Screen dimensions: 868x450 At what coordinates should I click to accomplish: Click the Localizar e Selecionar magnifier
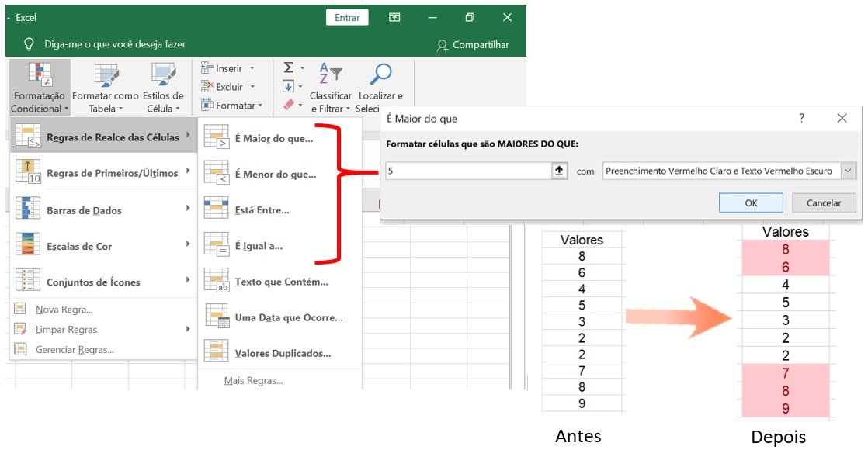[x=380, y=74]
